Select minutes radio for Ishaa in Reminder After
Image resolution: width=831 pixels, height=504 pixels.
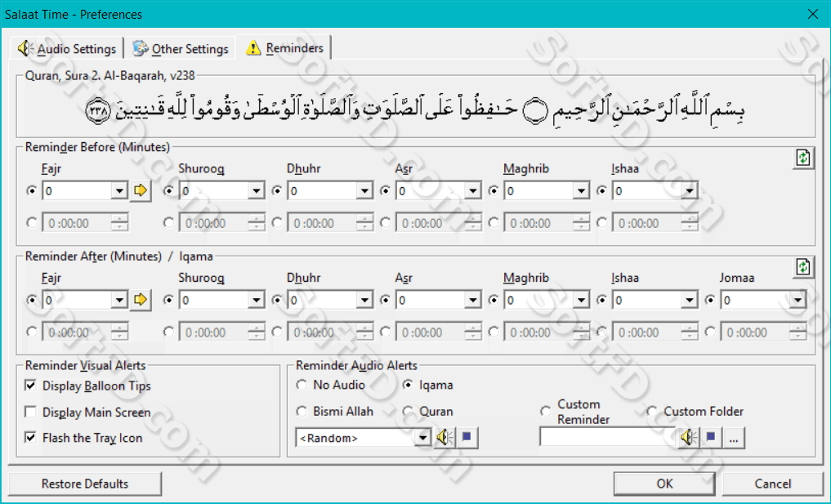pyautogui.click(x=601, y=300)
